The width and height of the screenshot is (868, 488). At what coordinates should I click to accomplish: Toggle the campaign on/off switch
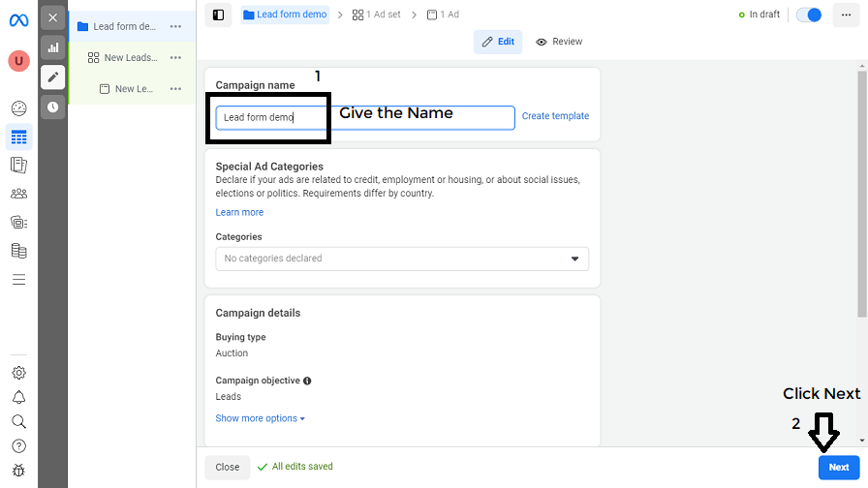pyautogui.click(x=808, y=15)
